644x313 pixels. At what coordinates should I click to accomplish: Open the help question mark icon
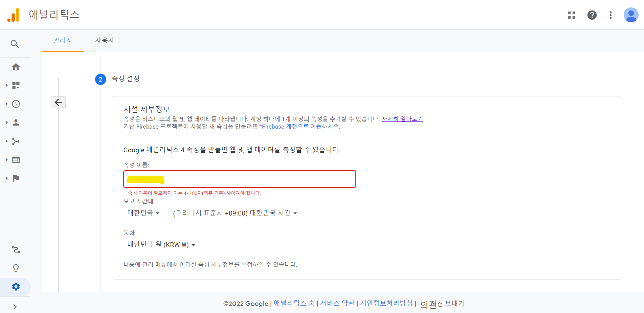tap(592, 15)
